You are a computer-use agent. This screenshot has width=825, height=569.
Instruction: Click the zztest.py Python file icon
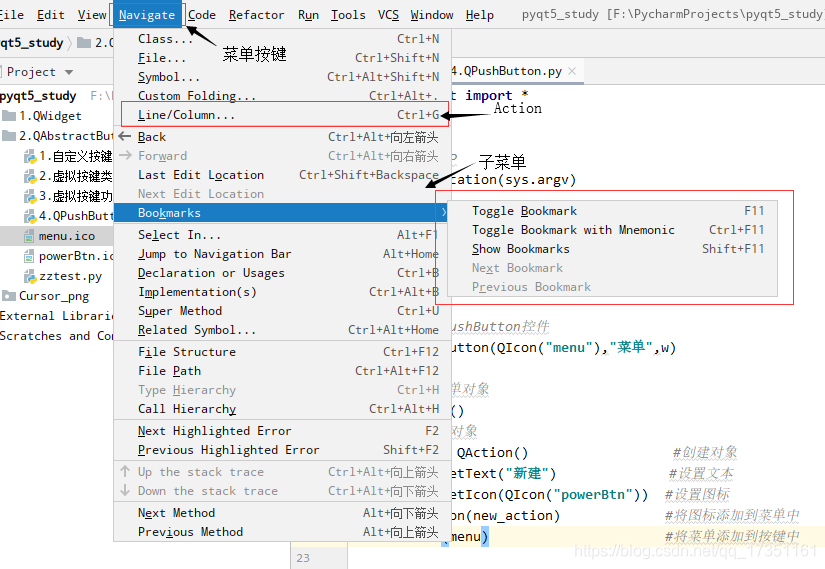[x=29, y=276]
